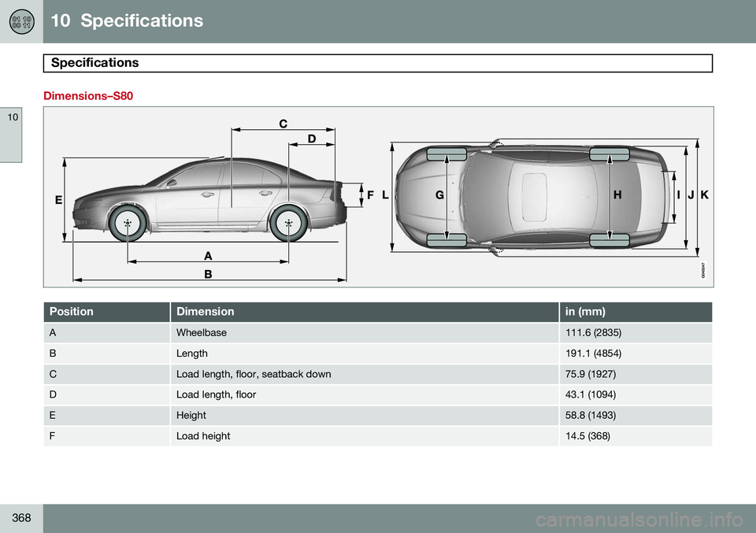The image size is (756, 533).
Task: Click the value '191.1 (4854)'
Action: pyautogui.click(x=593, y=353)
